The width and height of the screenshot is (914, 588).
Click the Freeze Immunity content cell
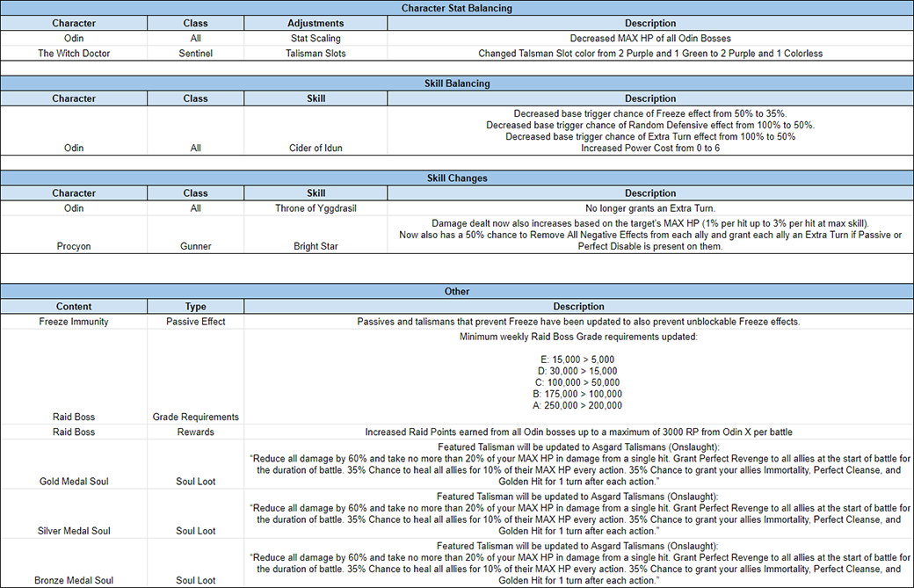74,322
